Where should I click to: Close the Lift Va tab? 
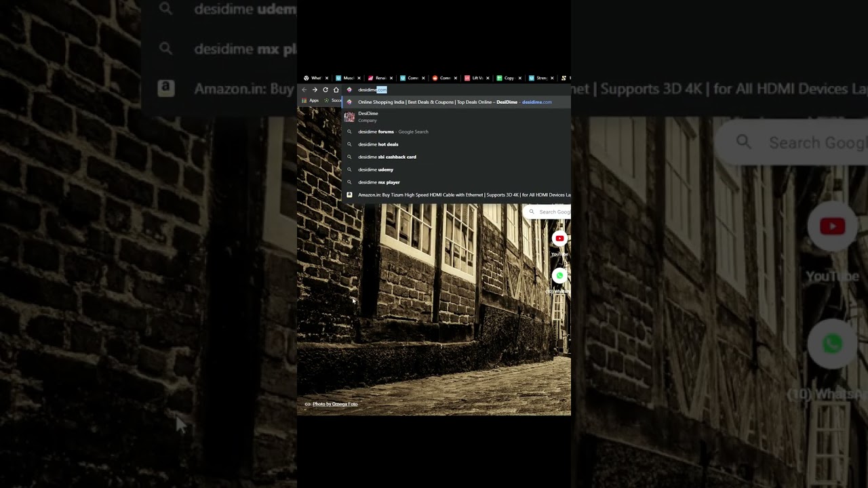pyautogui.click(x=488, y=78)
